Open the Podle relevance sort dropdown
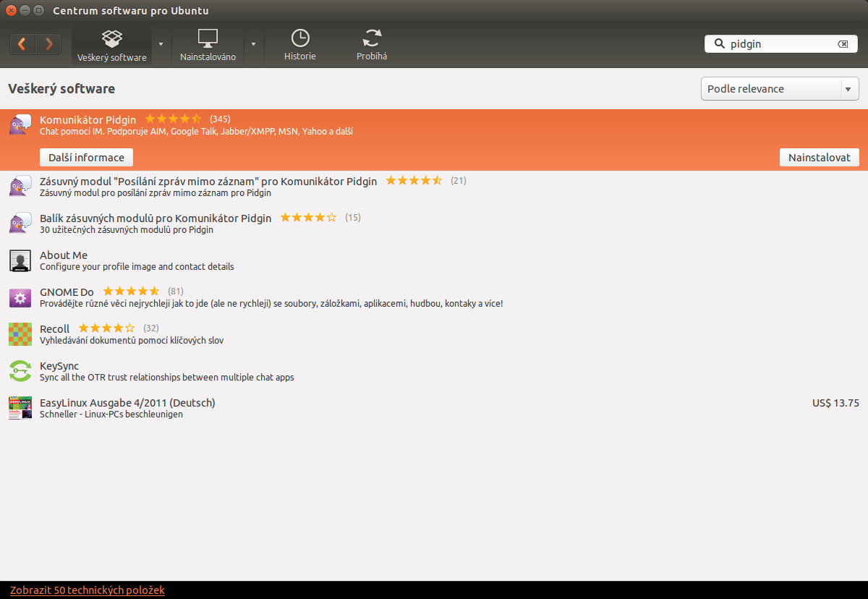868x599 pixels. pyautogui.click(x=780, y=89)
